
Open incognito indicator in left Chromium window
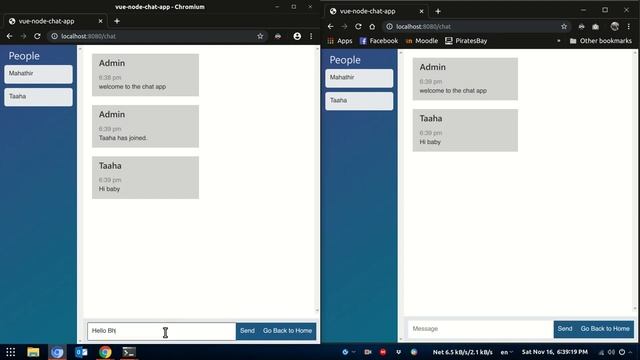[x=278, y=36]
